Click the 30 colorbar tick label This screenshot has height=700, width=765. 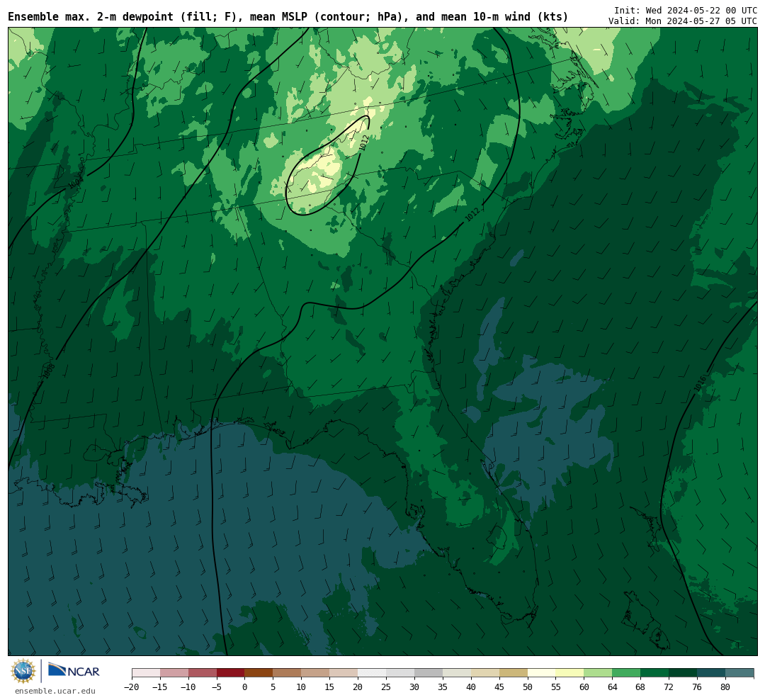414,687
